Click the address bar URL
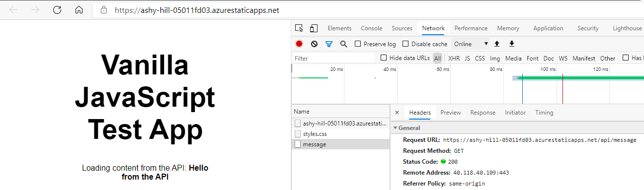644x190 pixels. 197,10
